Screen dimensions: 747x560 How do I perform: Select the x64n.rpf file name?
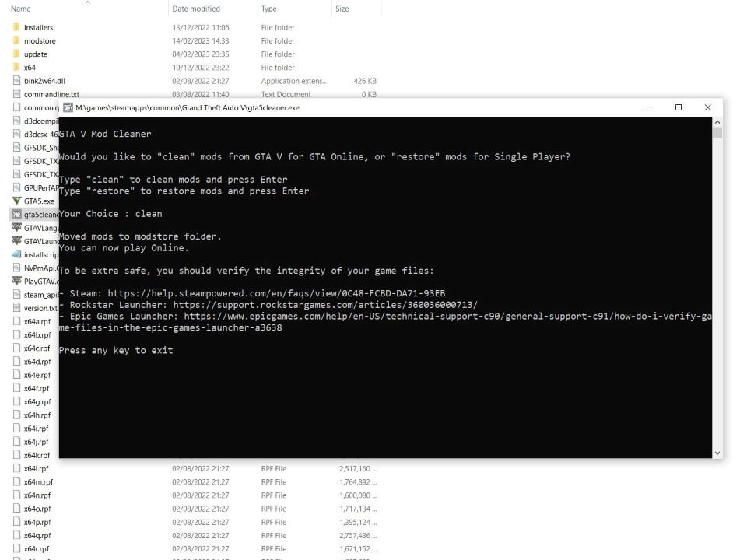[37, 495]
